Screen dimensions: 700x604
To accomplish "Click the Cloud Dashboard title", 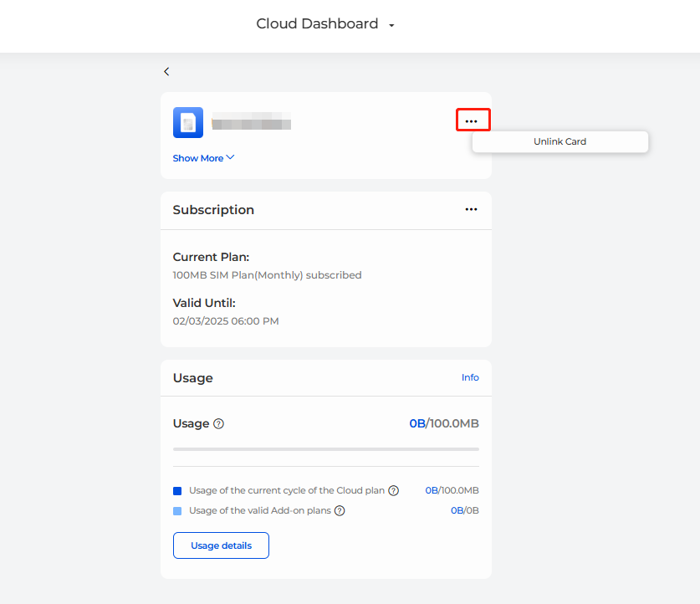I will tap(317, 24).
